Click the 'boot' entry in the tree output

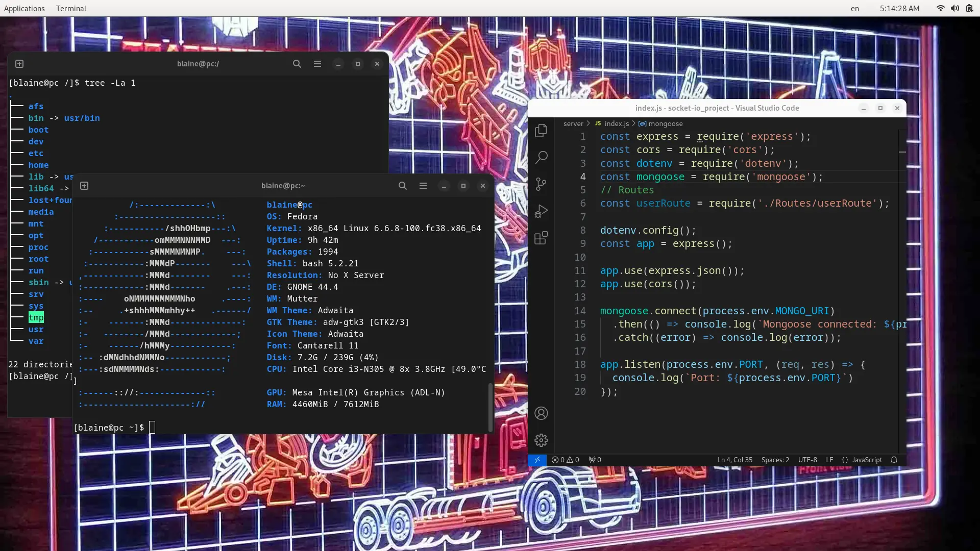pyautogui.click(x=38, y=130)
